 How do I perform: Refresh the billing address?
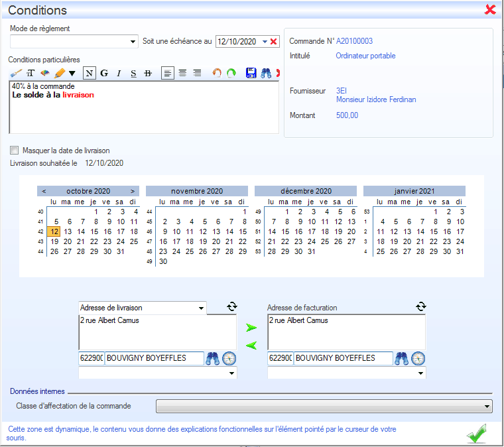[x=420, y=306]
